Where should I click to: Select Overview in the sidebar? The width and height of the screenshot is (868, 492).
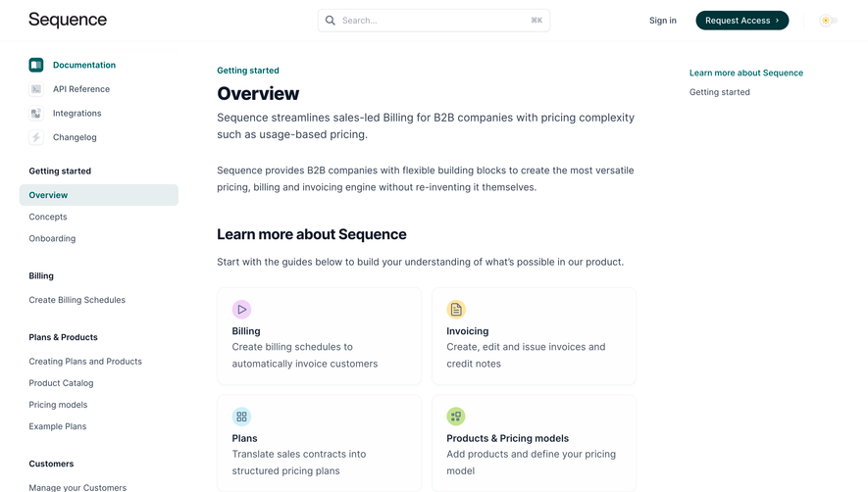coord(98,195)
